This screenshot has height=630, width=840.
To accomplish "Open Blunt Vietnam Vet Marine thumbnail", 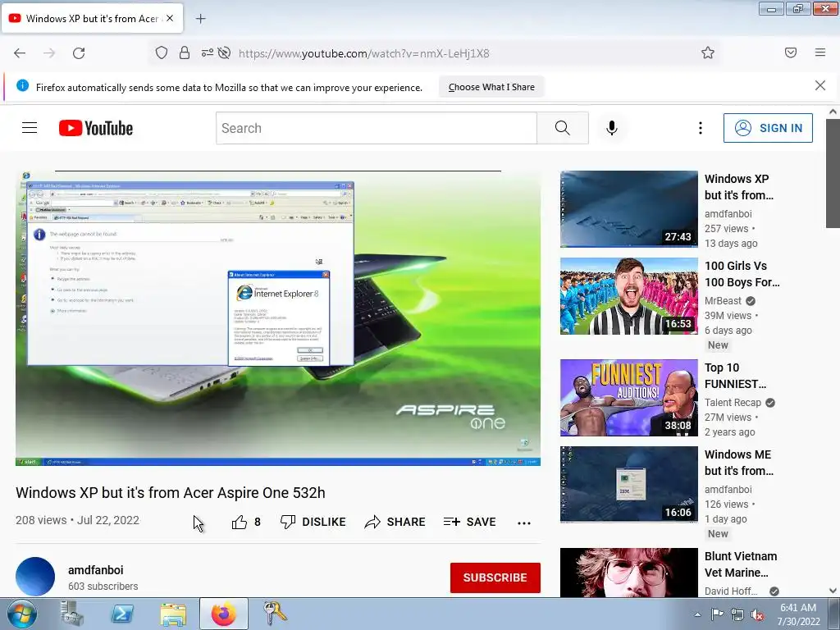I will 629,572.
